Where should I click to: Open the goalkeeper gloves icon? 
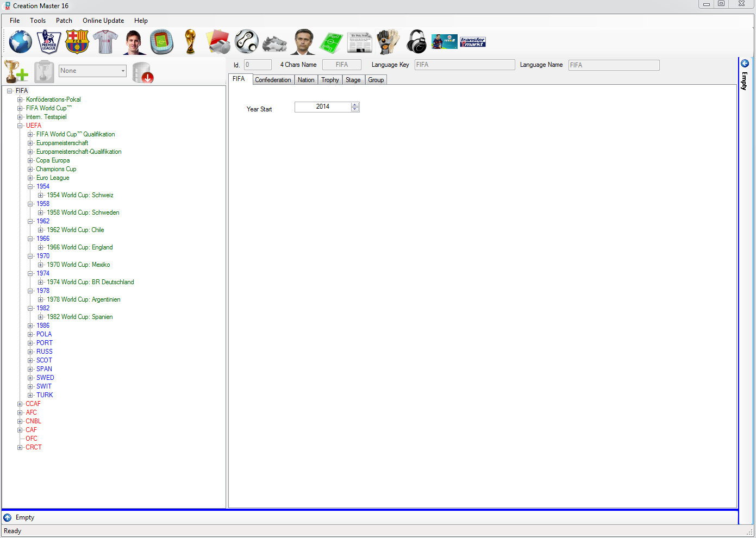point(388,42)
